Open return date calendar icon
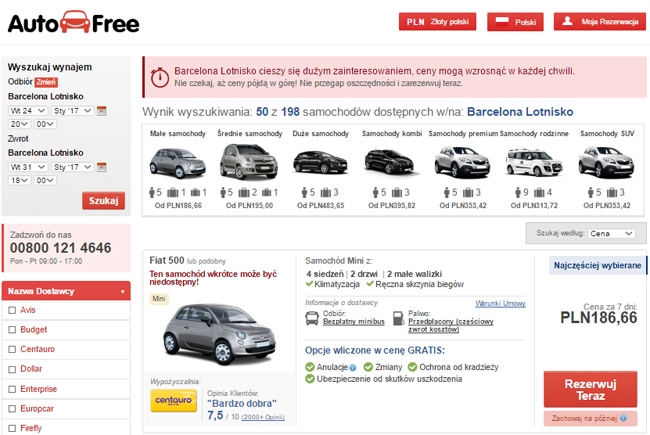Screen dimensions: 650x435 pyautogui.click(x=102, y=167)
